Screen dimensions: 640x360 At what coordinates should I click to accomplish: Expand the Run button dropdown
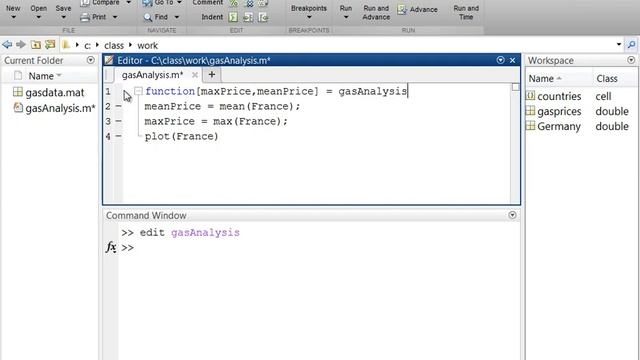346,17
